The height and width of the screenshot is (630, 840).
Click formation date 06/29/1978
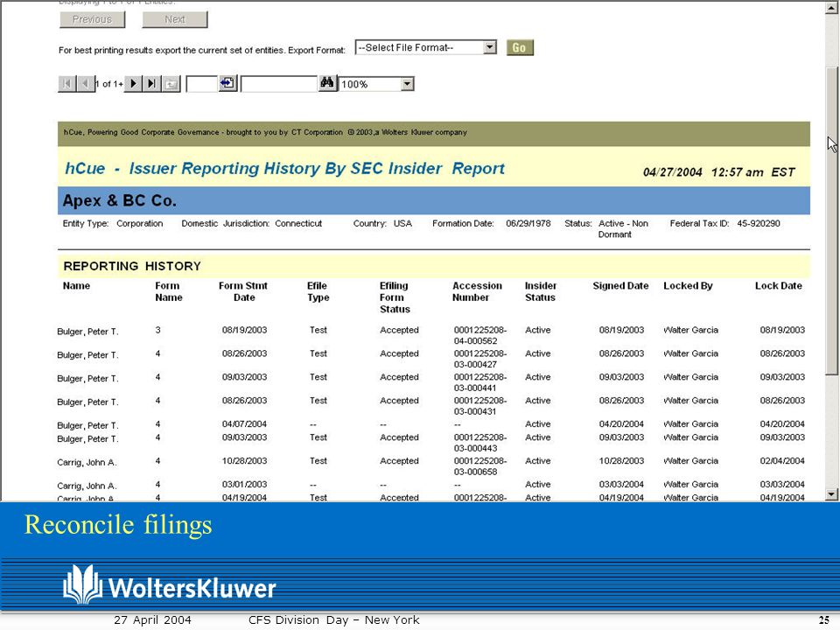[528, 223]
